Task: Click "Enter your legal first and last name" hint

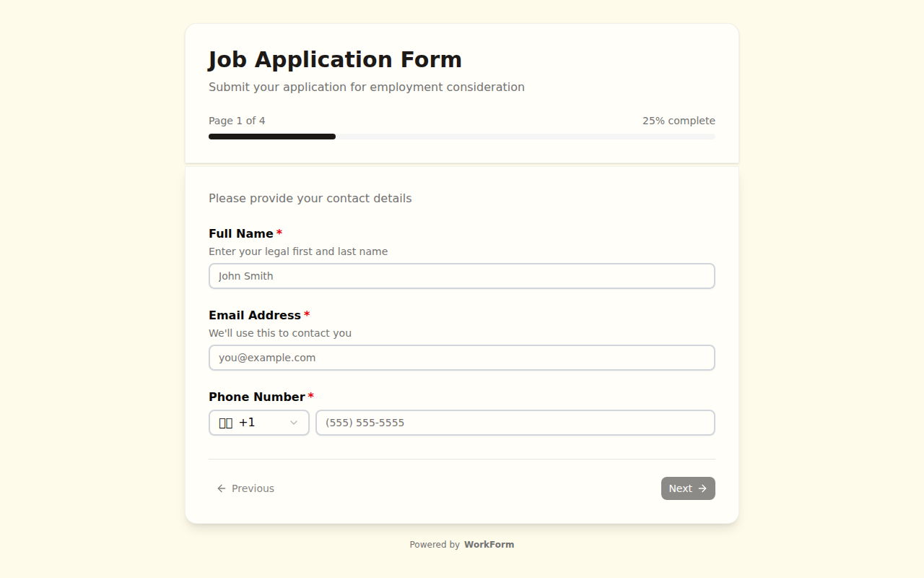Action: pos(298,251)
